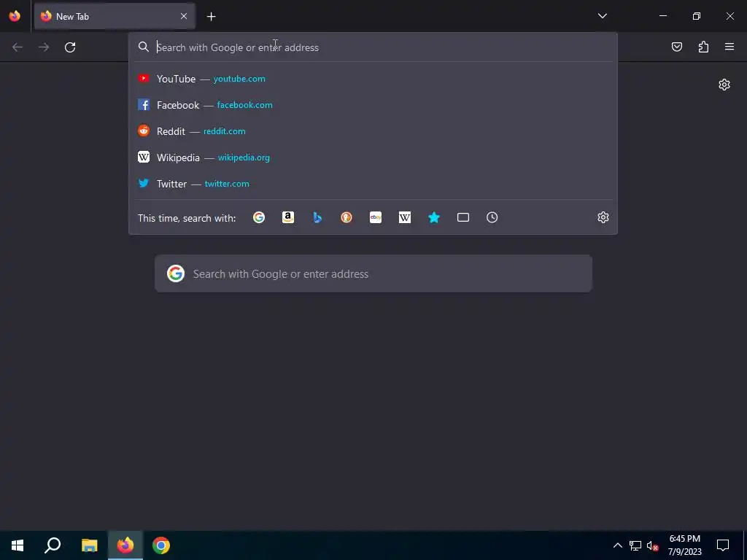The width and height of the screenshot is (747, 560).
Task: Show hidden system tray icons
Action: [617, 545]
